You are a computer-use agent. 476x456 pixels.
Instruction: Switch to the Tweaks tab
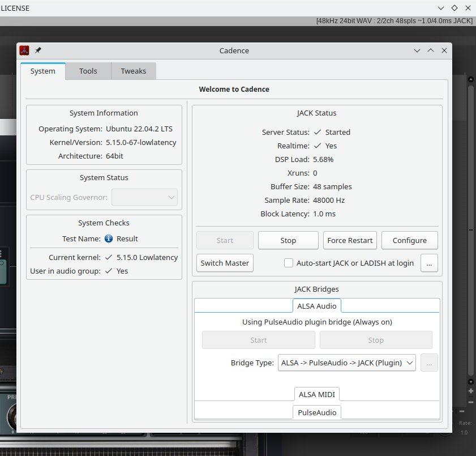point(133,71)
